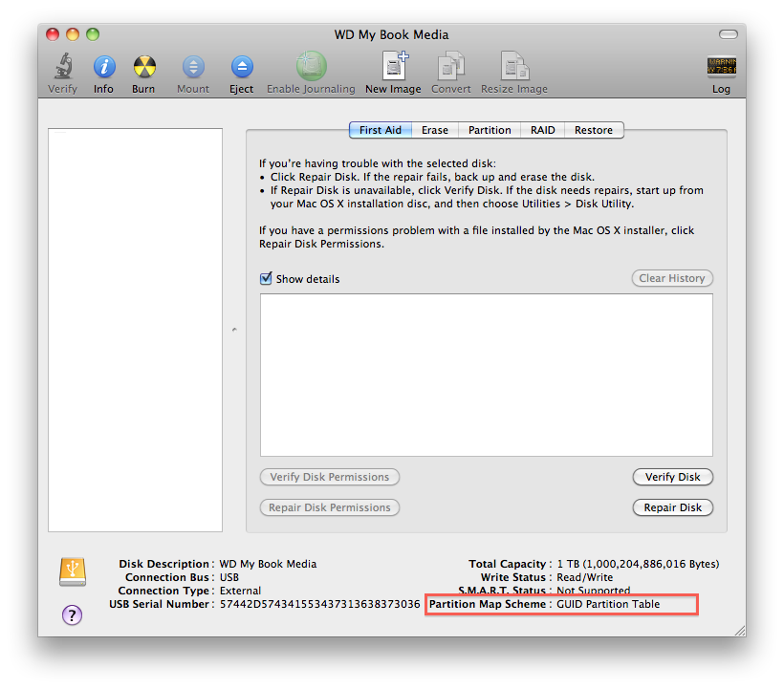
Task: Click the WD My Book Media disk description
Action: (x=268, y=564)
